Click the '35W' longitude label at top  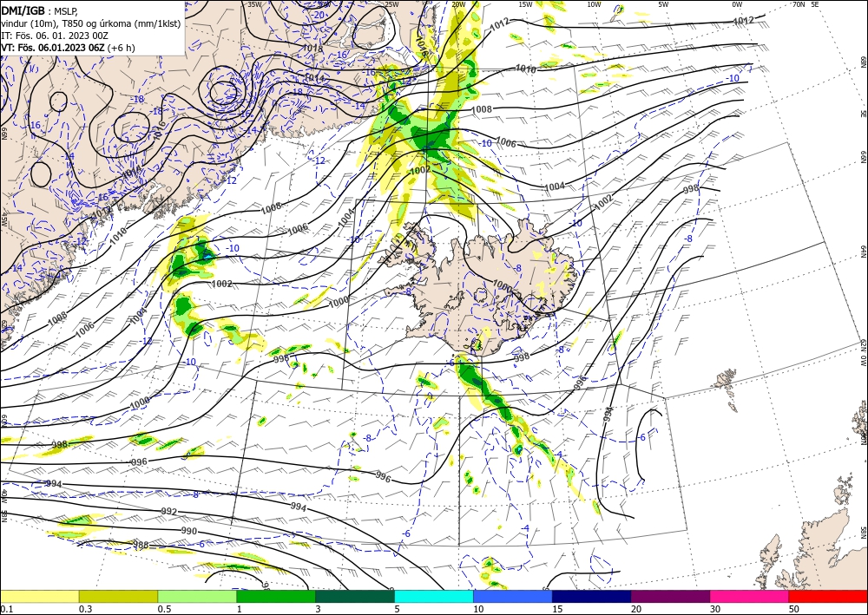254,4
